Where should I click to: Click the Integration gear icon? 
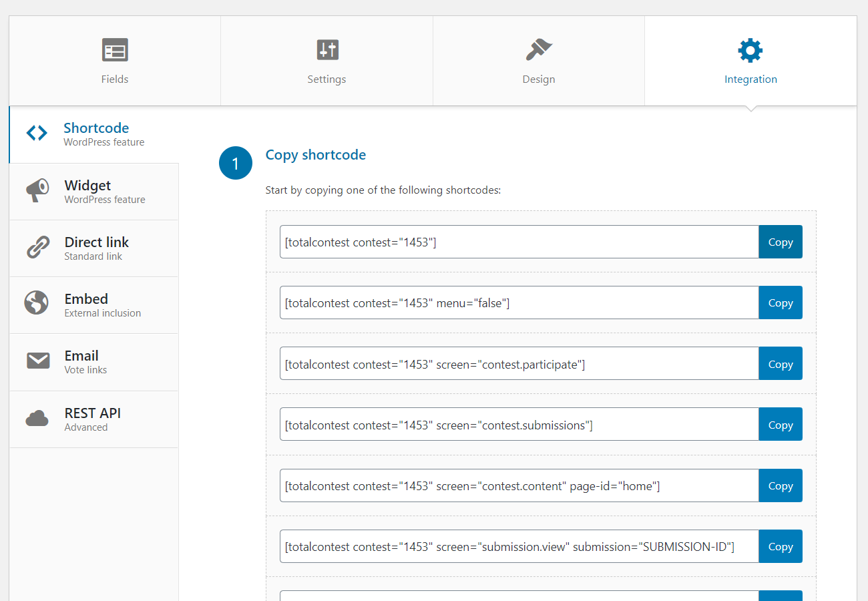click(x=750, y=50)
